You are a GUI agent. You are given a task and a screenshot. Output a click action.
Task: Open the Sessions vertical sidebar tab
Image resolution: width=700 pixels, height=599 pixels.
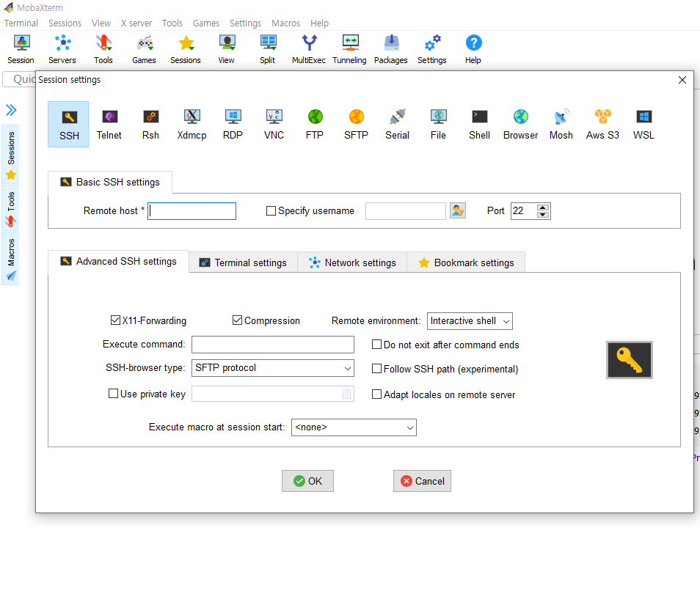point(11,154)
